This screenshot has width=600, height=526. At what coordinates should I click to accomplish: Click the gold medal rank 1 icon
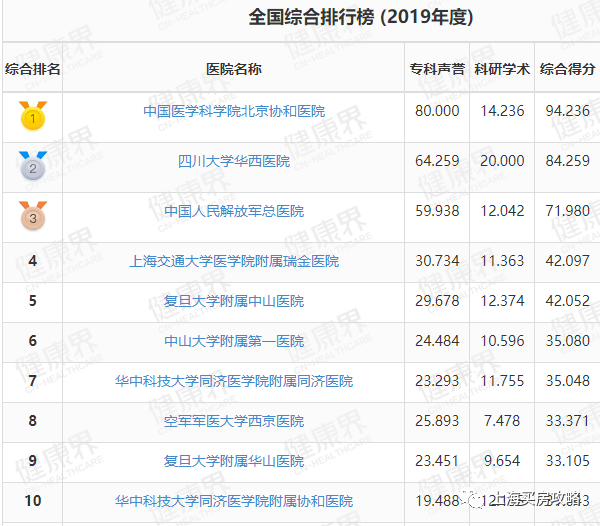coord(33,116)
